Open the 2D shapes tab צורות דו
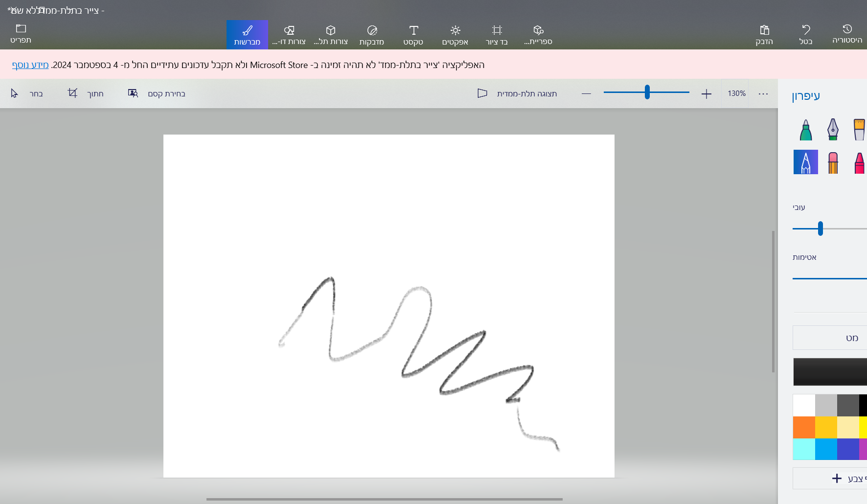867x504 pixels. click(x=289, y=35)
